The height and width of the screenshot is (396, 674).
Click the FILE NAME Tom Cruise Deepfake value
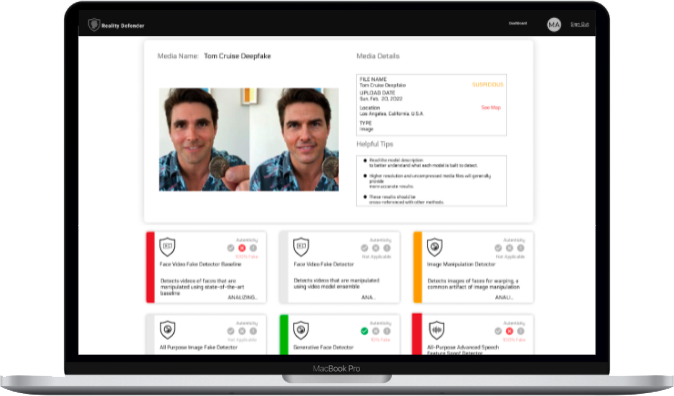[383, 85]
